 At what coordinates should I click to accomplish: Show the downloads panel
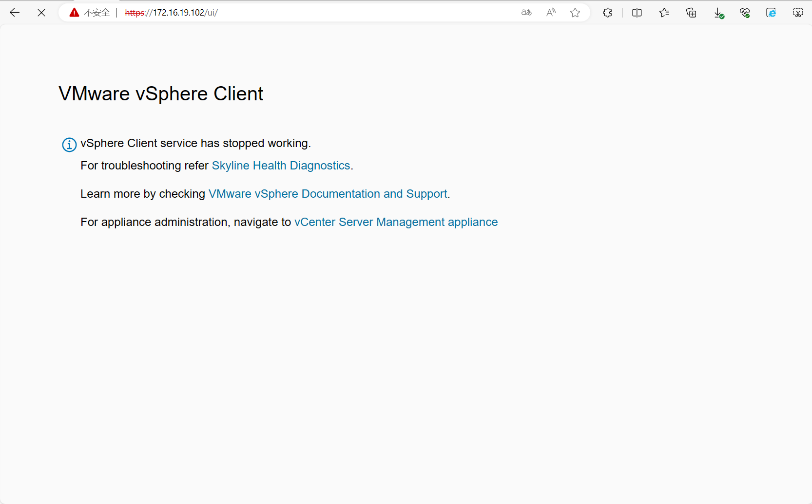(718, 13)
